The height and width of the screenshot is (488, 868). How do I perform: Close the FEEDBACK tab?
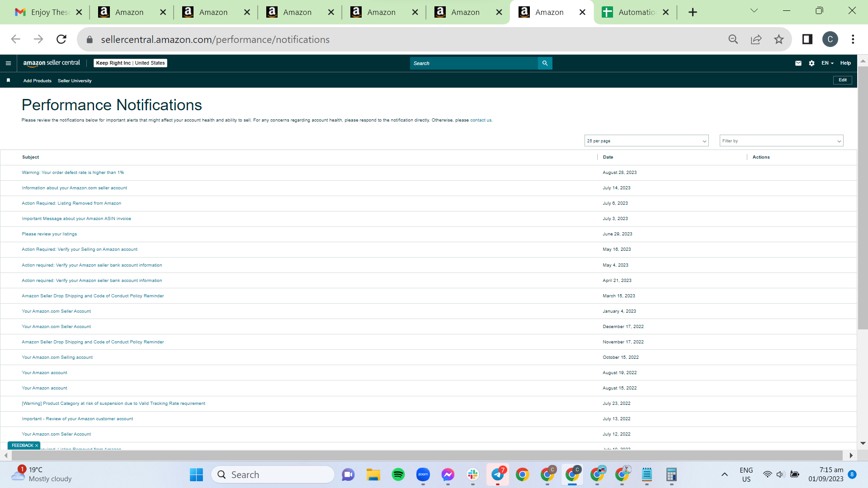coord(37,446)
